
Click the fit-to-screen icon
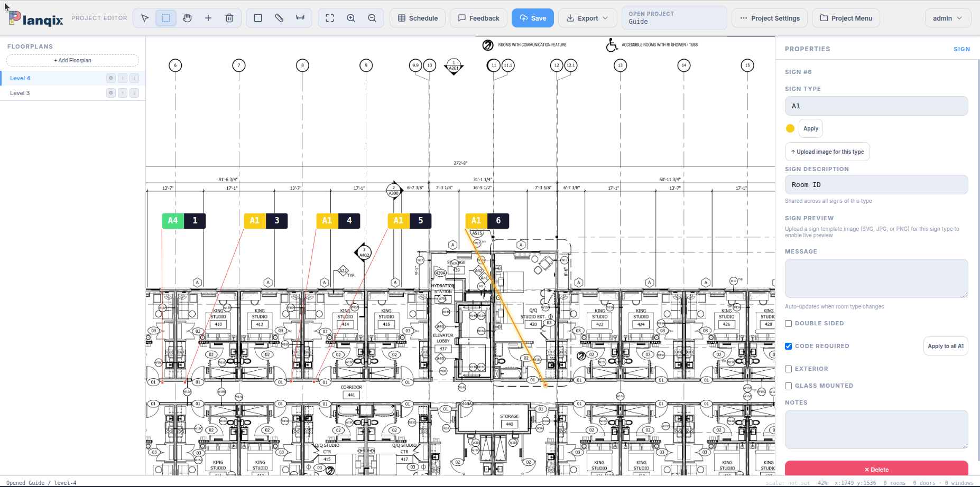pos(330,18)
